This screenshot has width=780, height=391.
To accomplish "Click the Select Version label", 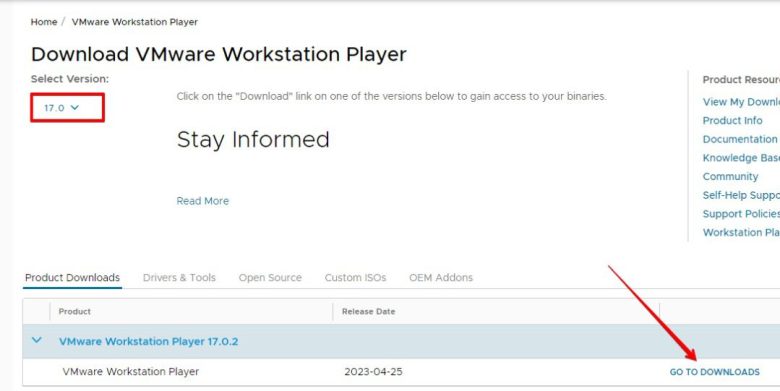I will 70,79.
